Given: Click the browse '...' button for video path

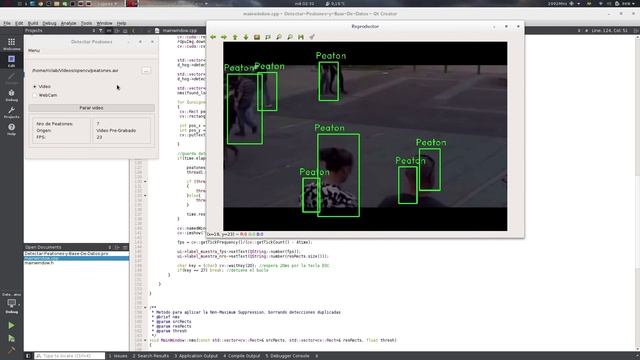Looking at the screenshot, I should coord(146,71).
